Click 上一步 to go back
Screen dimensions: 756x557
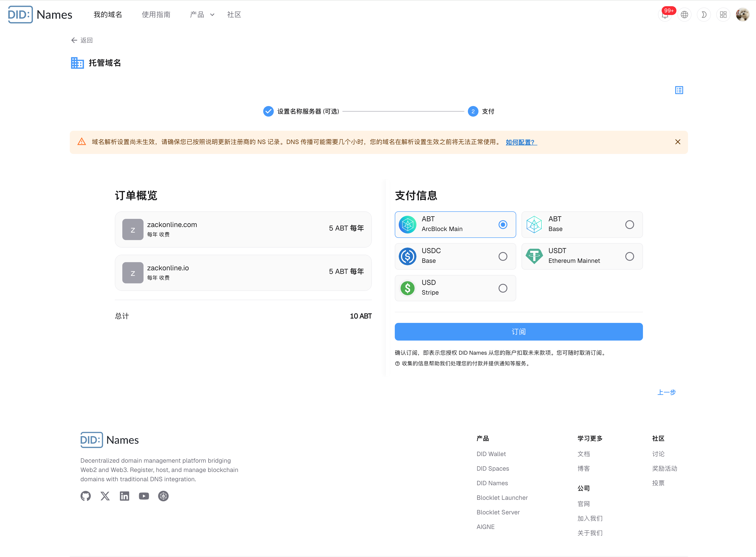[x=666, y=392]
